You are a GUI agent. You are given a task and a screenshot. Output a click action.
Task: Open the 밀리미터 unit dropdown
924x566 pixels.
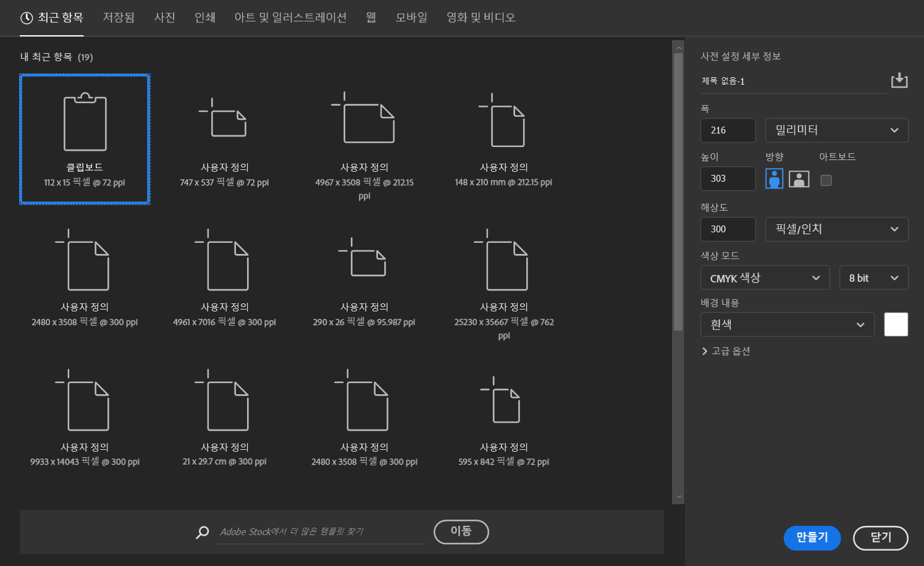point(837,130)
